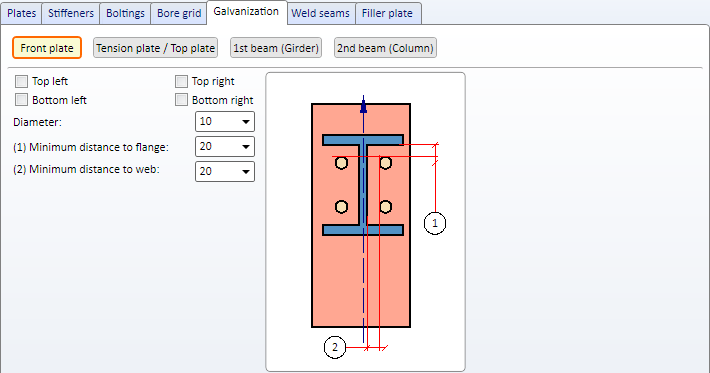
Task: Open Minimum distance to flange dropdown arrow
Action: coord(246,147)
